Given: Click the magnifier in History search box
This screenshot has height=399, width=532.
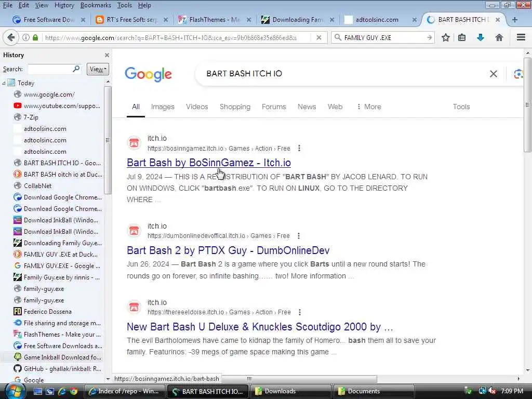Looking at the screenshot, I should tap(76, 69).
